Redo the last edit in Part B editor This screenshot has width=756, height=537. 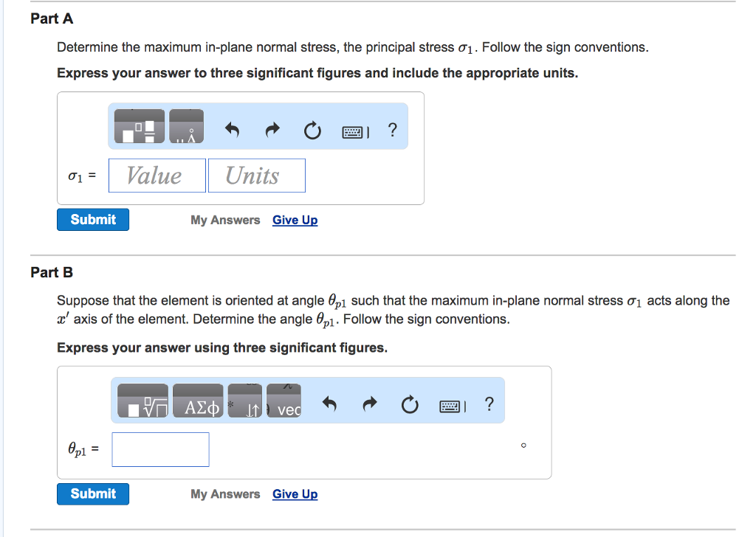click(x=369, y=404)
